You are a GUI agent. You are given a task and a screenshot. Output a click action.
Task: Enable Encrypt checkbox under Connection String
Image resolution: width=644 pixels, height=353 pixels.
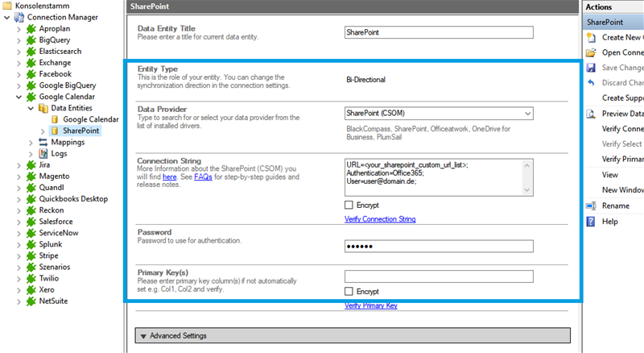(x=349, y=206)
